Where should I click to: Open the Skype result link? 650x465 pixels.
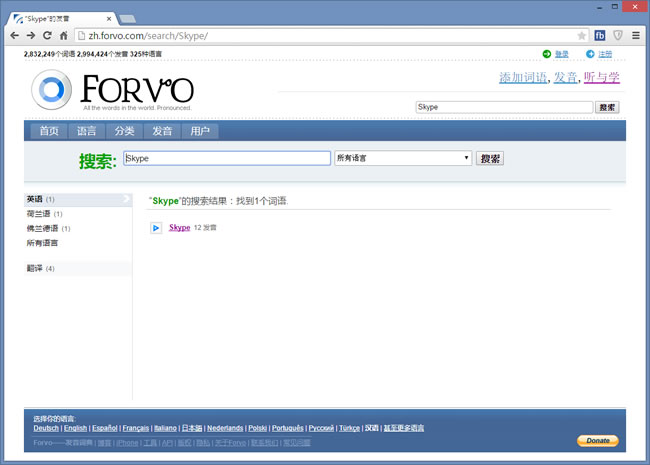[179, 227]
